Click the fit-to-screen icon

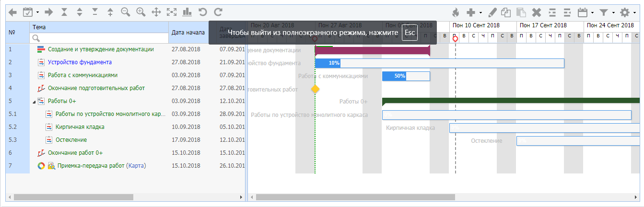tap(171, 12)
